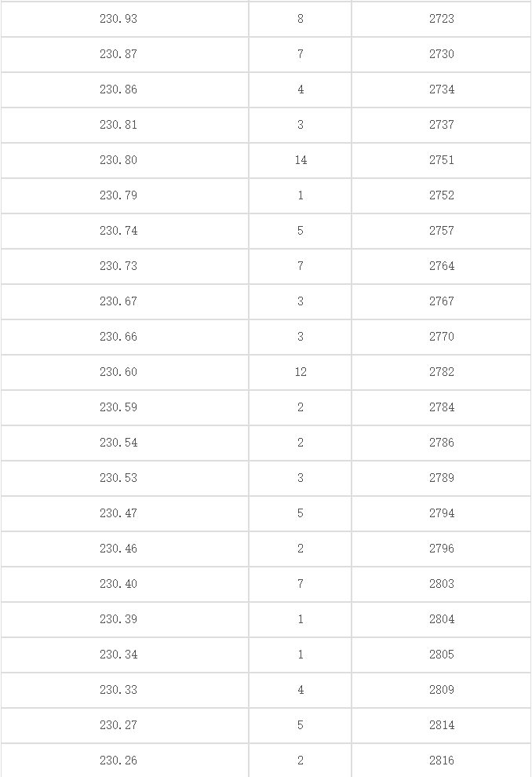This screenshot has height=777, width=532.
Task: Select the 230.46 score cell
Action: 118,549
